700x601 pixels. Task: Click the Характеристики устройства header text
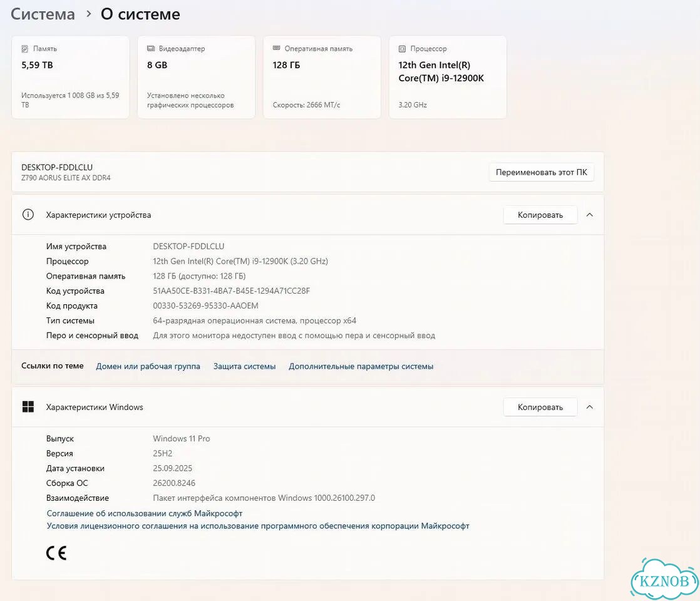[x=98, y=215]
